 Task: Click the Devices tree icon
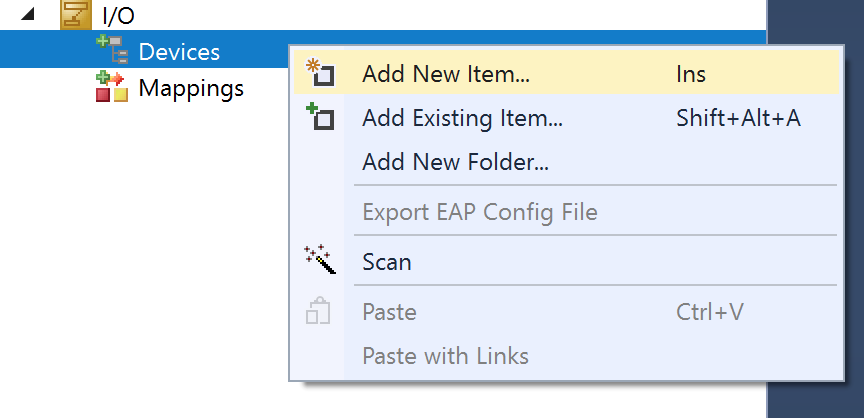(x=112, y=49)
